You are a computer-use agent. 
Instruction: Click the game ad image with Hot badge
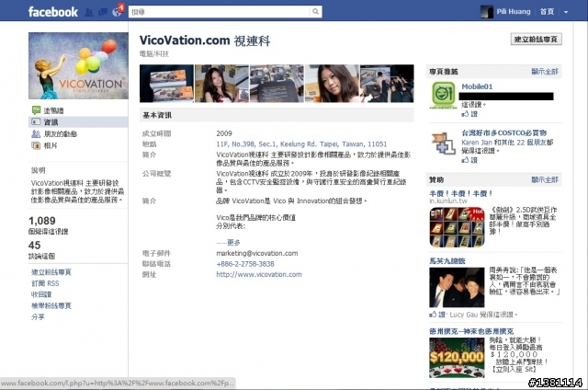click(458, 227)
